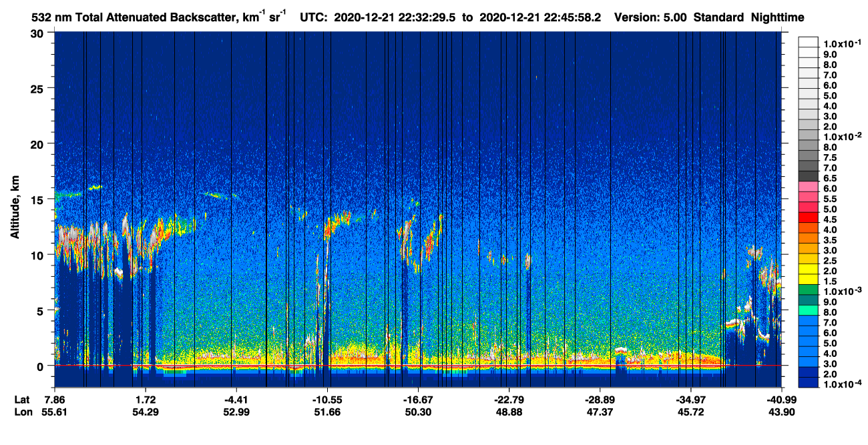Click the altitude tick label 20
This screenshot has width=868, height=445.
(39, 143)
